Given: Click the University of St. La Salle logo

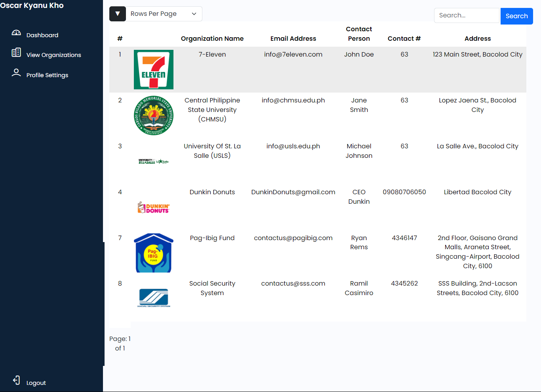Looking at the screenshot, I should [154, 161].
